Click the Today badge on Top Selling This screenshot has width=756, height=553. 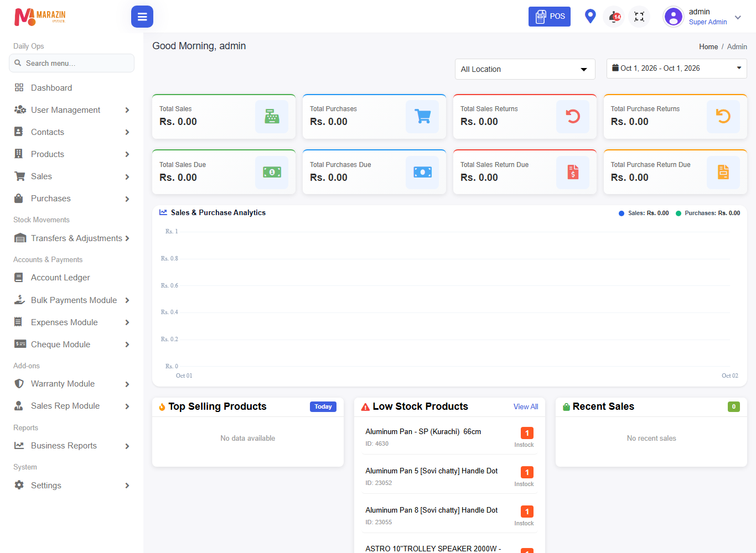[x=323, y=406]
